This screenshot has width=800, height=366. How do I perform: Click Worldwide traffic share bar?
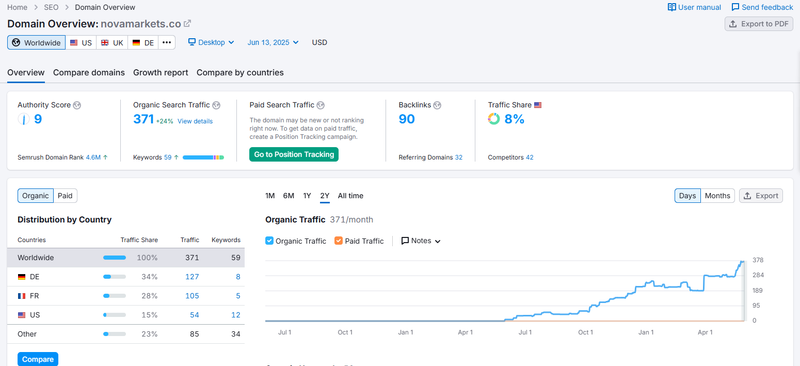point(114,258)
